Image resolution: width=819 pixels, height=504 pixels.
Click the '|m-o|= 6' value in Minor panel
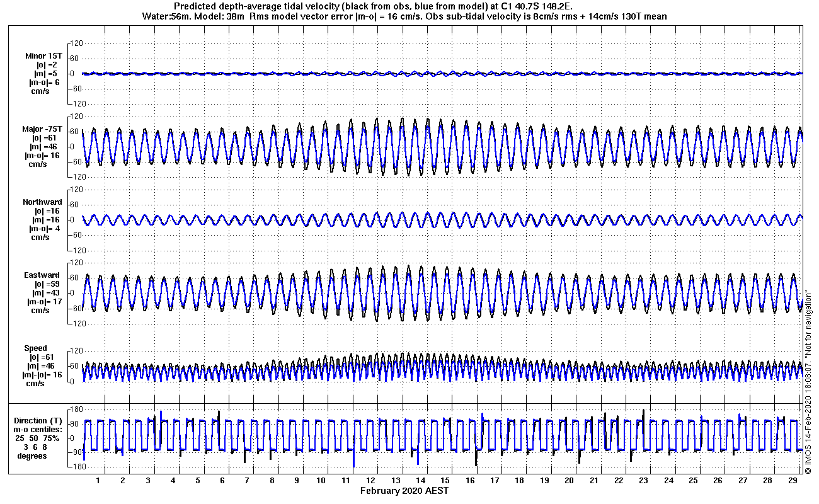44,83
